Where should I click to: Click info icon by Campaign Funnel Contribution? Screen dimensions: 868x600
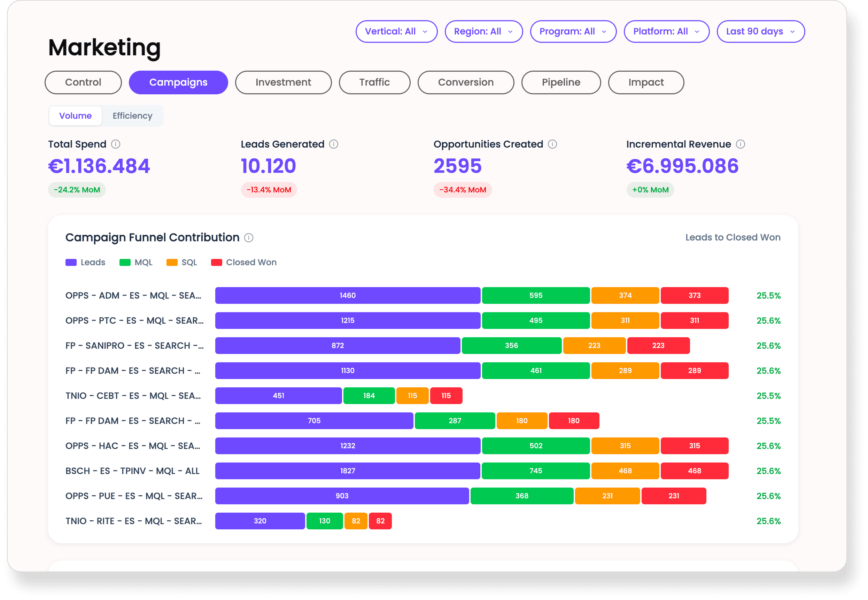pyautogui.click(x=249, y=238)
